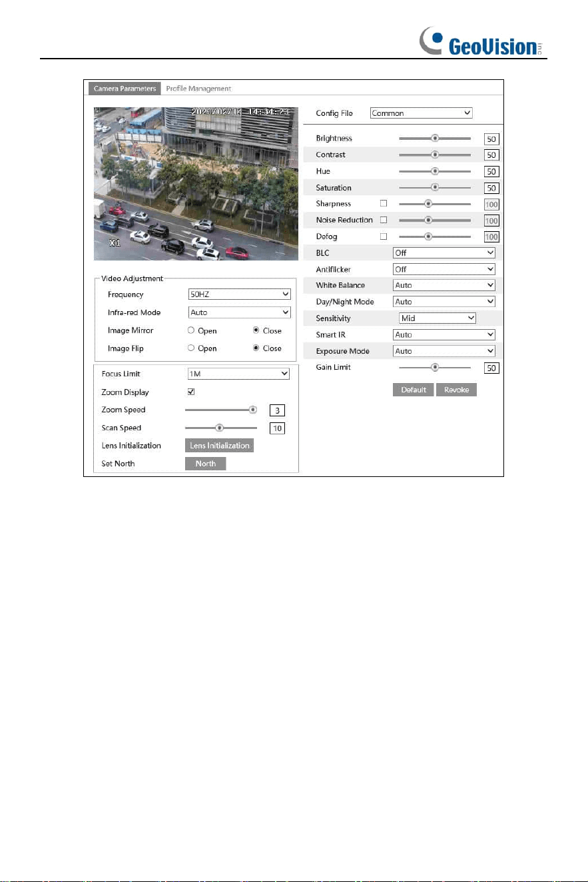Select Open for Image Mirror
This screenshot has width=588, height=882.
pyautogui.click(x=192, y=330)
